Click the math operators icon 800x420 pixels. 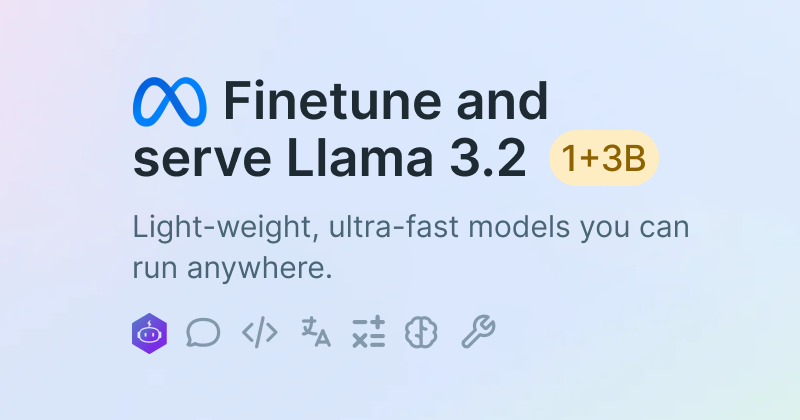tap(369, 333)
